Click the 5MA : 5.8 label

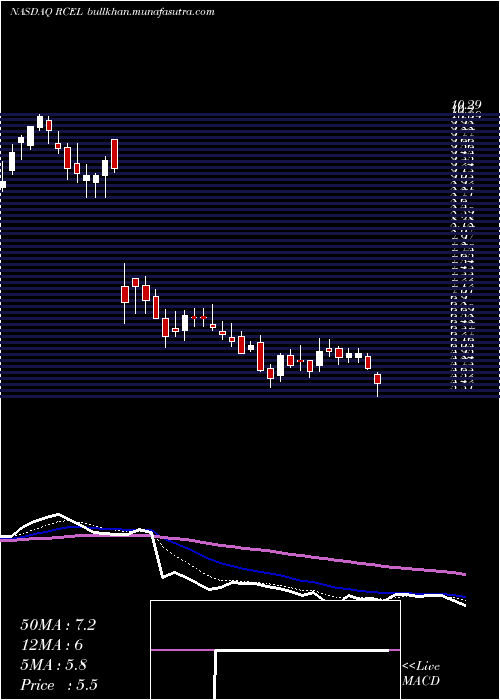tap(54, 665)
